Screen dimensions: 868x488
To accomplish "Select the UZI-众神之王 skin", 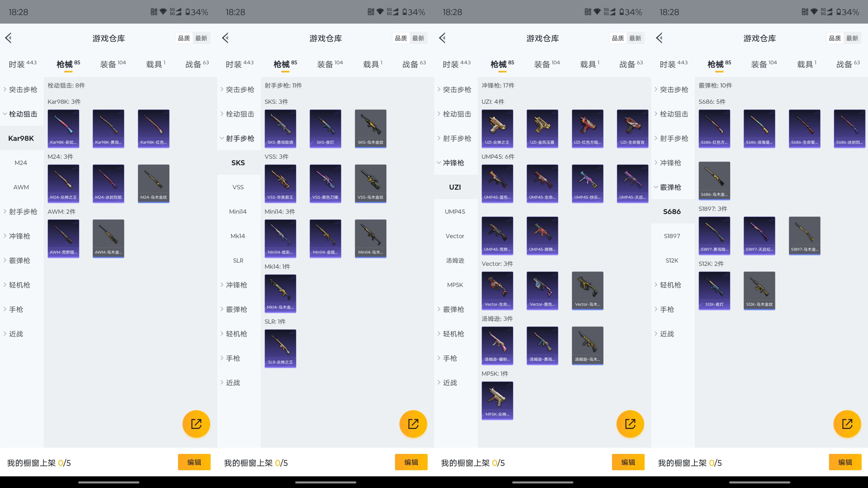I will coord(497,129).
